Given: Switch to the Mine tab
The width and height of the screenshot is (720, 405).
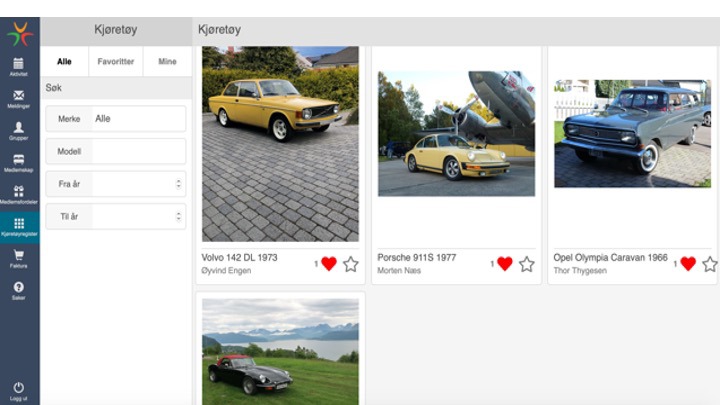Looking at the screenshot, I should pos(167,62).
